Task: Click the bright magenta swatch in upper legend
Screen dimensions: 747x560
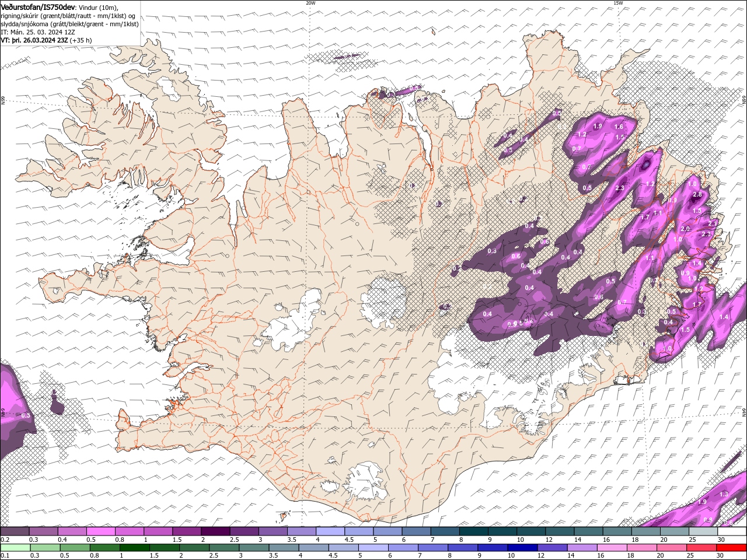Action: click(100, 531)
